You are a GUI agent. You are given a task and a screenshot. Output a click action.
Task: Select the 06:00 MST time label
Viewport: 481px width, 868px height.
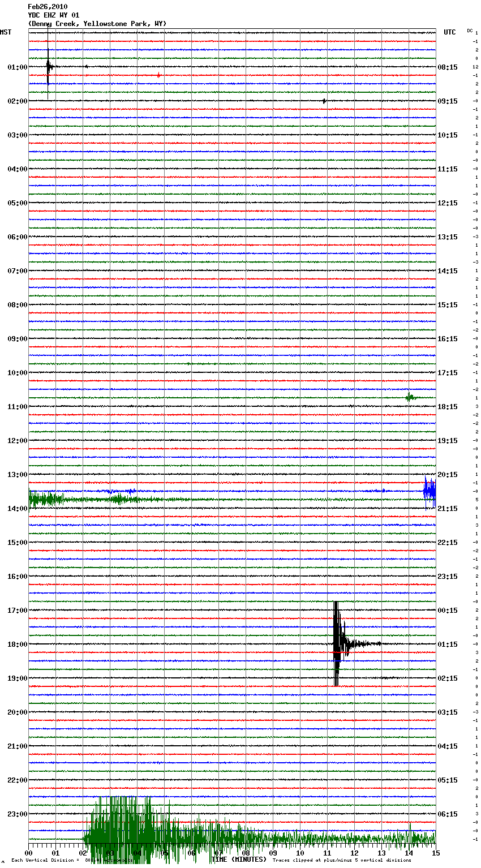click(17, 237)
